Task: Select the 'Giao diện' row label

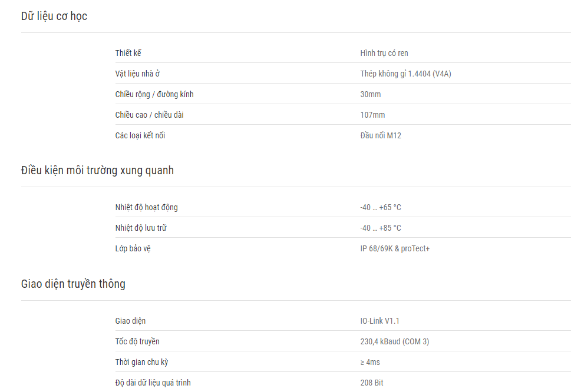Action: coord(130,321)
